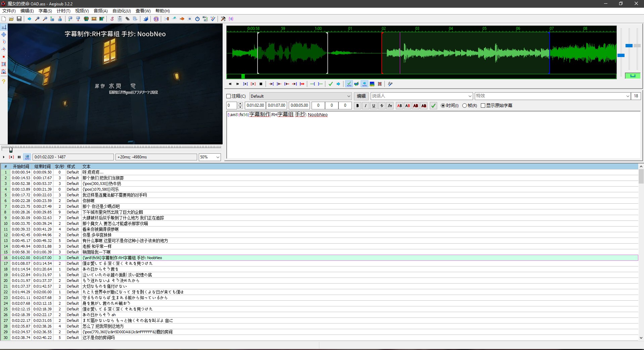This screenshot has width=644, height=350.
Task: Open the Attachments paperclip icon
Action: point(128,19)
